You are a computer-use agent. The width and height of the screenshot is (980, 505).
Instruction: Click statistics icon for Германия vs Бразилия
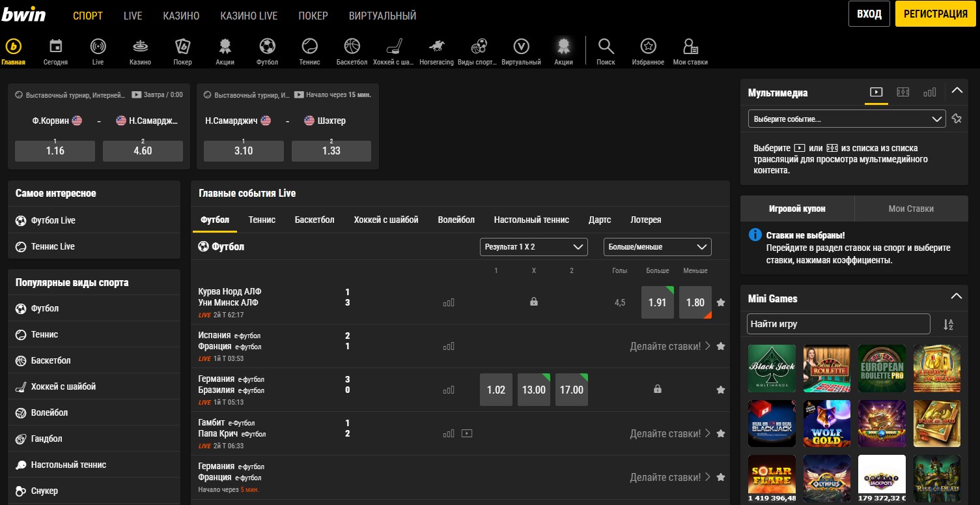pos(449,390)
